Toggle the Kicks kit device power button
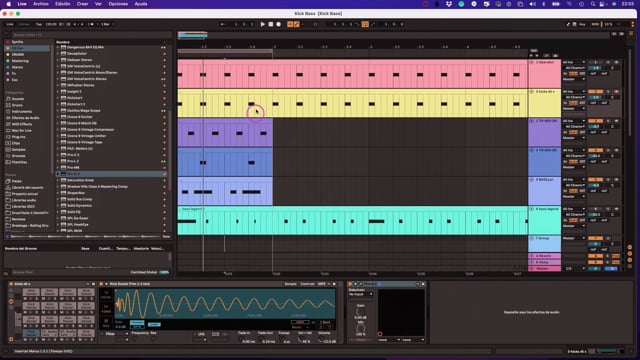 click(x=11, y=284)
